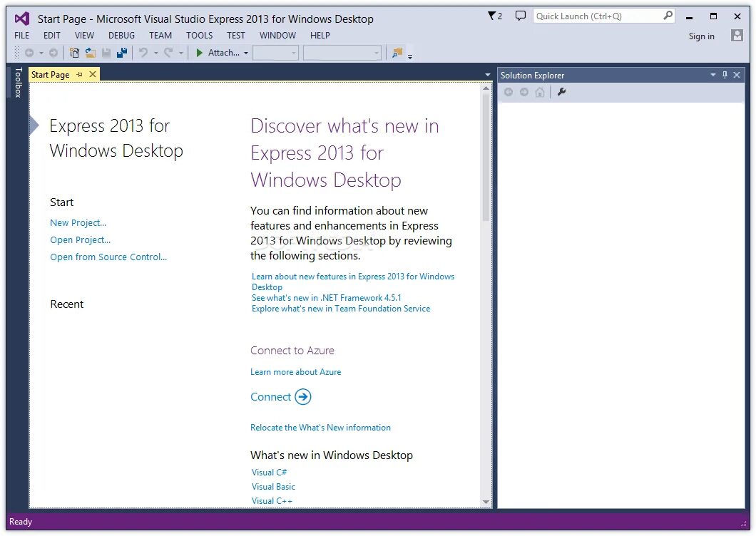The height and width of the screenshot is (536, 756).
Task: Open the DEBUG menu
Action: 121,35
